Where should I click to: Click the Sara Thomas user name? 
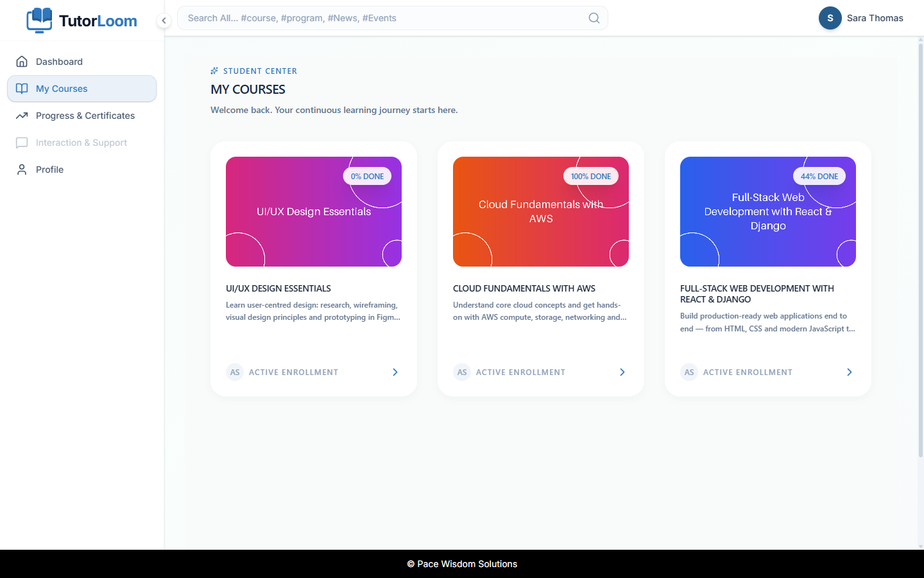click(875, 18)
